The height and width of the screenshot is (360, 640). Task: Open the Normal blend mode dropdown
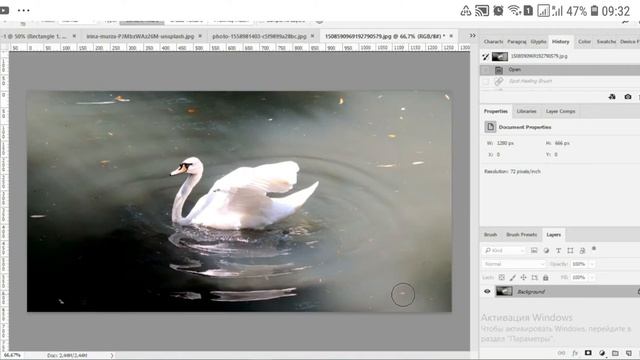click(x=513, y=264)
